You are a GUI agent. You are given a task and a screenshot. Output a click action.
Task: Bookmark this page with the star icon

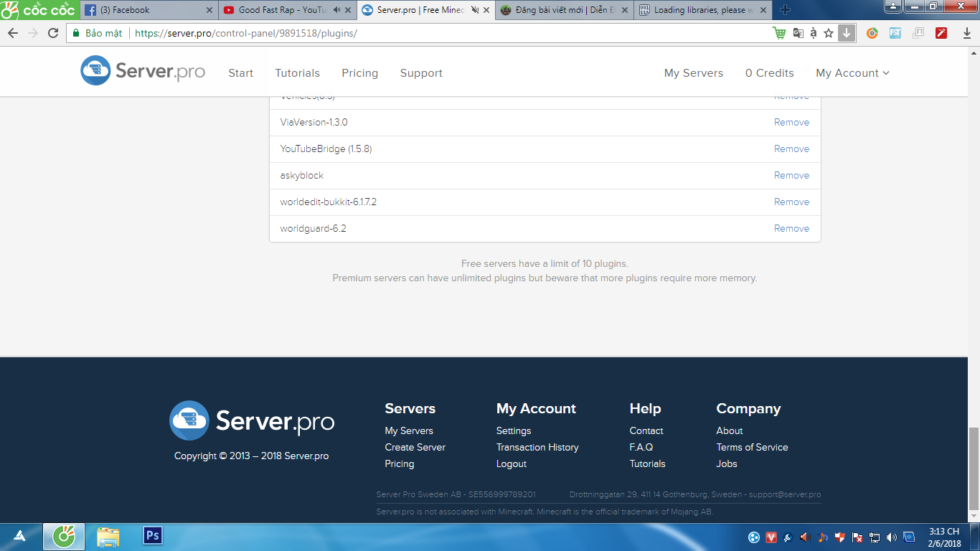point(829,33)
